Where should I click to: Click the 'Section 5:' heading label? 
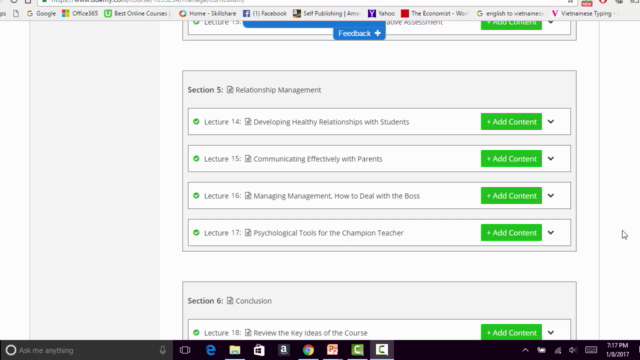pyautogui.click(x=205, y=90)
